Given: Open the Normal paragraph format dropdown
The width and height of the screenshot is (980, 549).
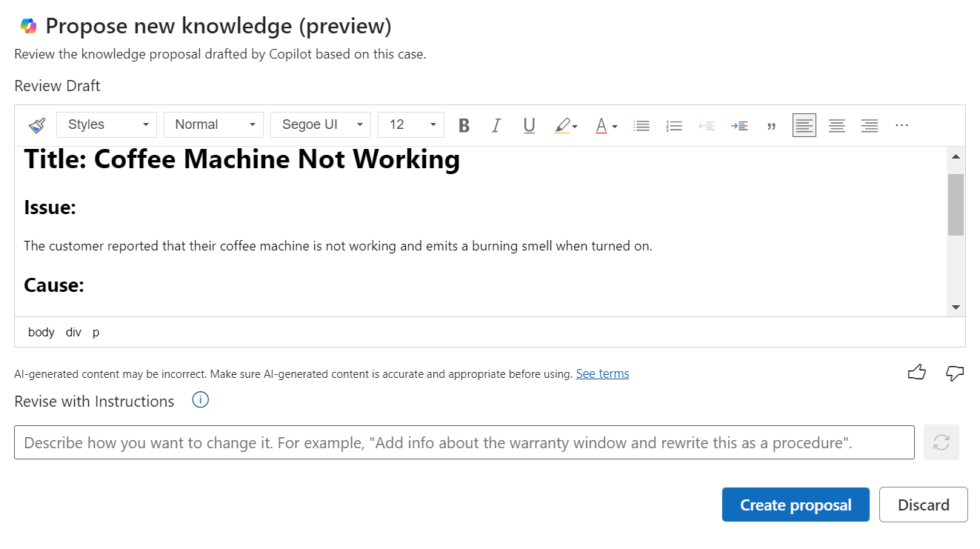Looking at the screenshot, I should tap(214, 124).
